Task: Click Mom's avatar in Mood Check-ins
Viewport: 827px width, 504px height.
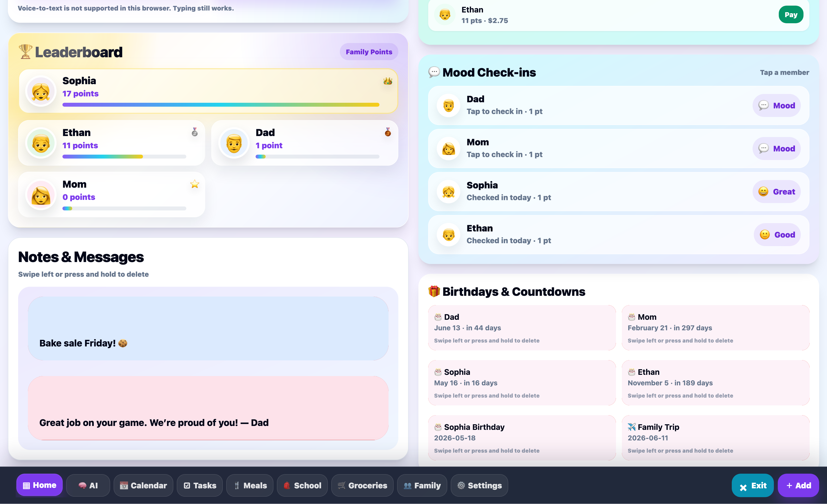Action: tap(449, 149)
